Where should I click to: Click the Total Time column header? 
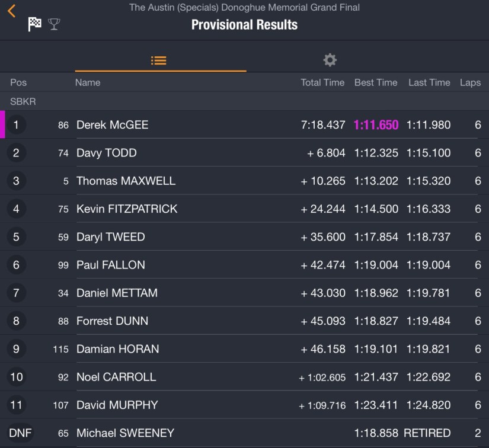point(322,82)
